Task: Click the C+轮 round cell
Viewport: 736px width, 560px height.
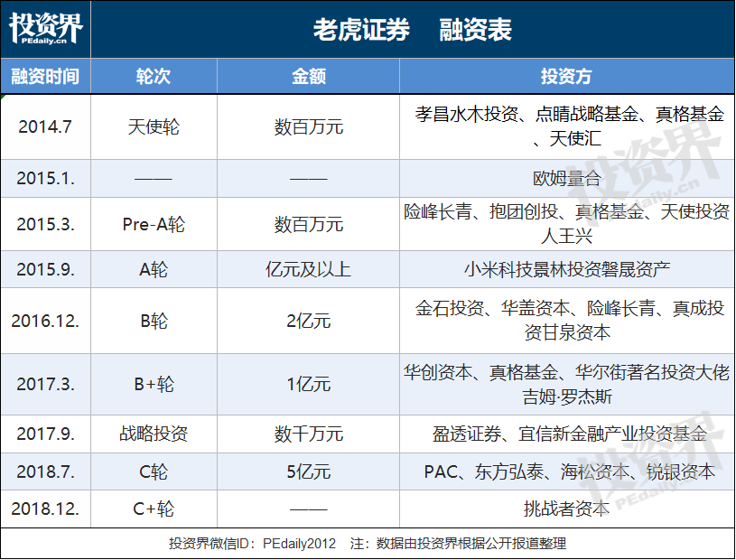Action: [154, 509]
